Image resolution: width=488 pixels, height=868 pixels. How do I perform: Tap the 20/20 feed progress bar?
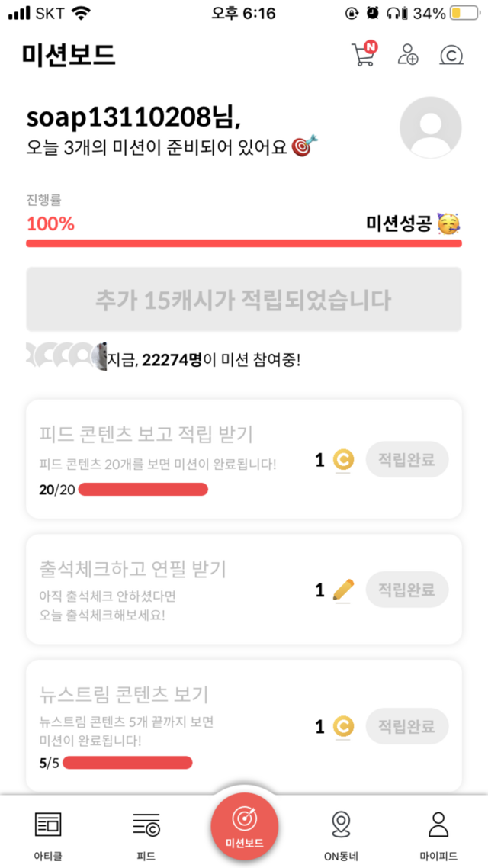pos(143,489)
